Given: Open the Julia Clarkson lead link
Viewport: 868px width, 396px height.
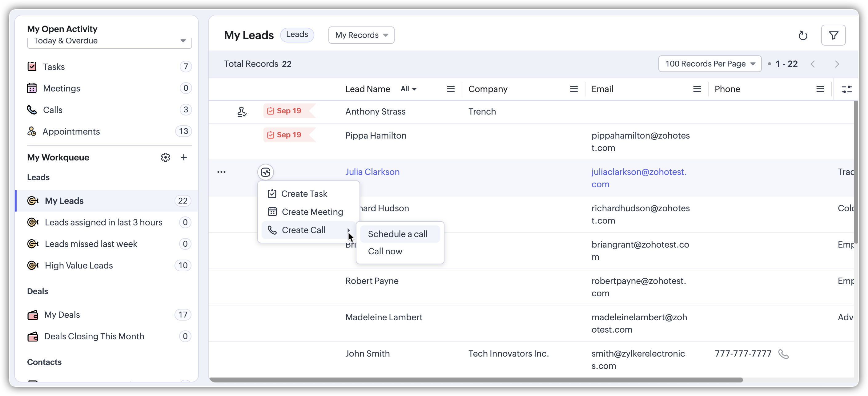Looking at the screenshot, I should [372, 172].
